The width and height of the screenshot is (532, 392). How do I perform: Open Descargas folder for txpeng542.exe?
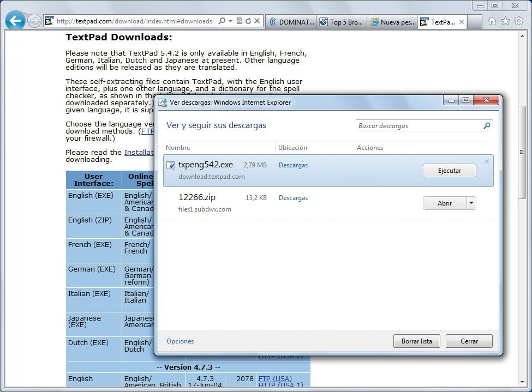[293, 165]
